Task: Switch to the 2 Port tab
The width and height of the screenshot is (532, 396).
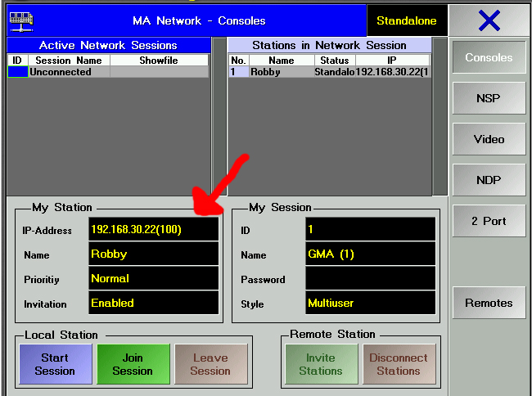Action: [489, 221]
